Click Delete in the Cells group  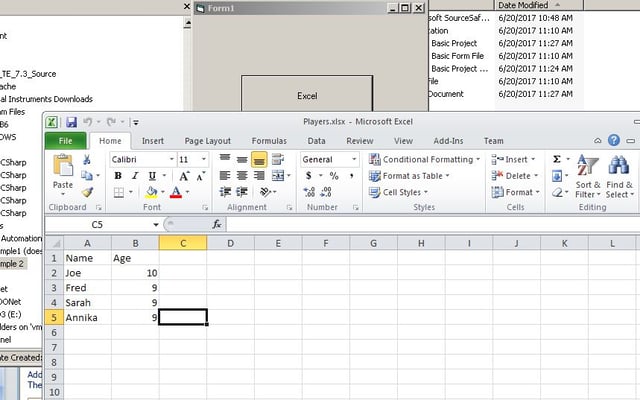coord(515,176)
